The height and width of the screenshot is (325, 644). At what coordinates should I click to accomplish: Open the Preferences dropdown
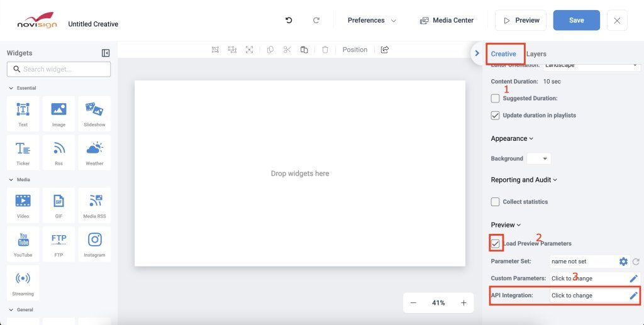(372, 20)
